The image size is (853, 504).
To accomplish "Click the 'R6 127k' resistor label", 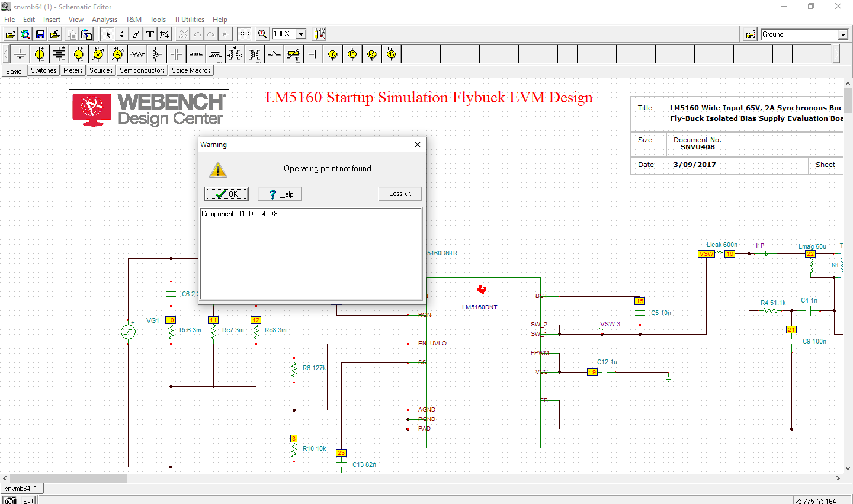I will pyautogui.click(x=315, y=368).
